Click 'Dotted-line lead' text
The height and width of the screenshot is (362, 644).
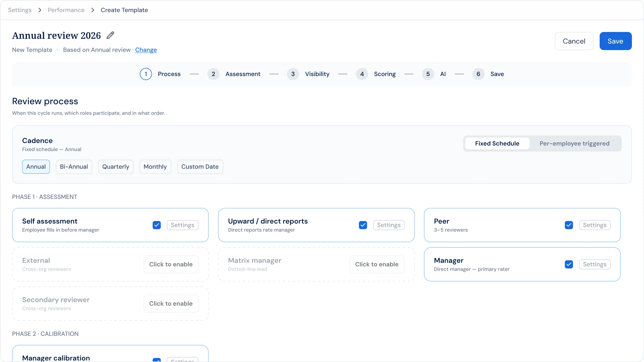247,269
